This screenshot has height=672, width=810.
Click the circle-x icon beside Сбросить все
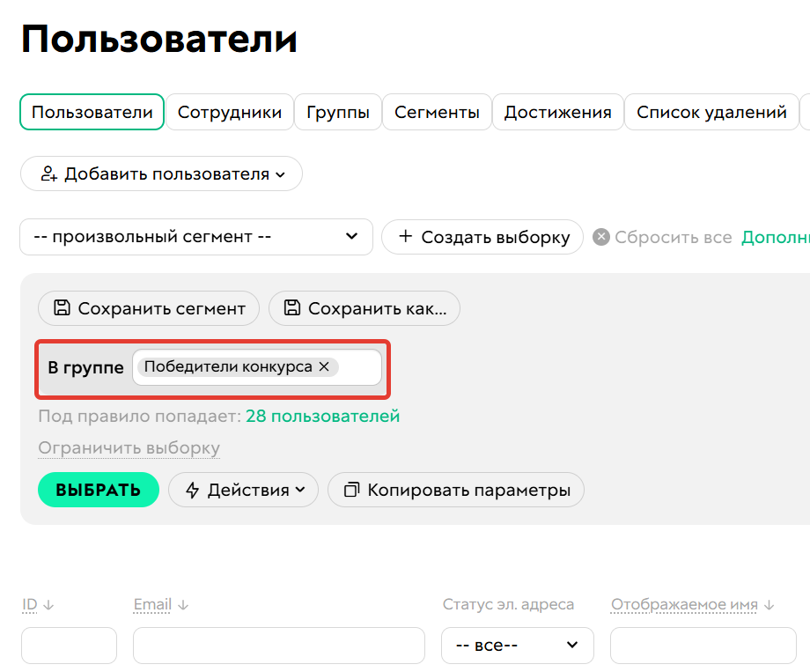(602, 237)
